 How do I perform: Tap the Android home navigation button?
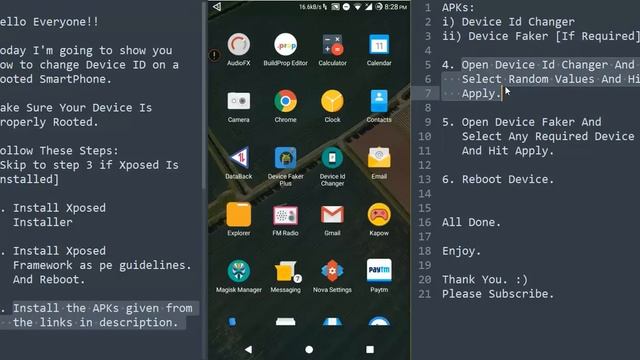pos(309,349)
